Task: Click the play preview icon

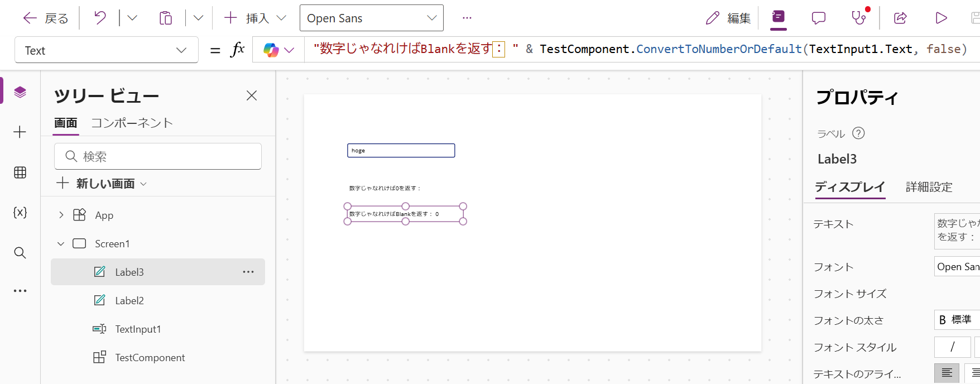Action: (x=941, y=18)
